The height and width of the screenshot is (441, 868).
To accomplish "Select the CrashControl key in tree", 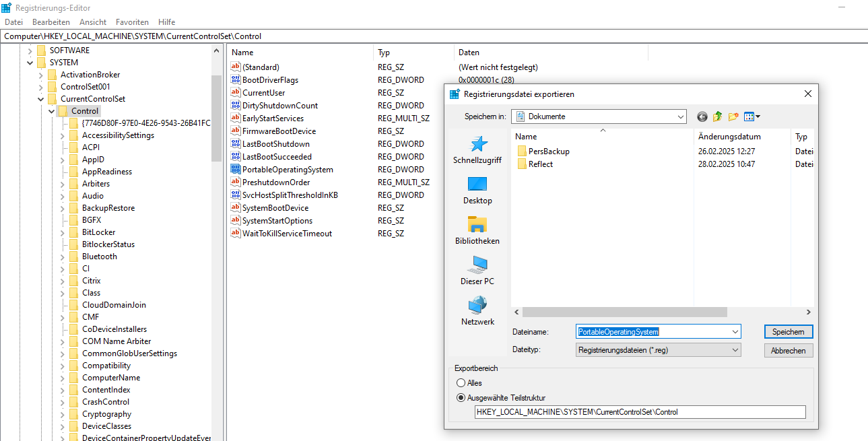I will click(106, 402).
